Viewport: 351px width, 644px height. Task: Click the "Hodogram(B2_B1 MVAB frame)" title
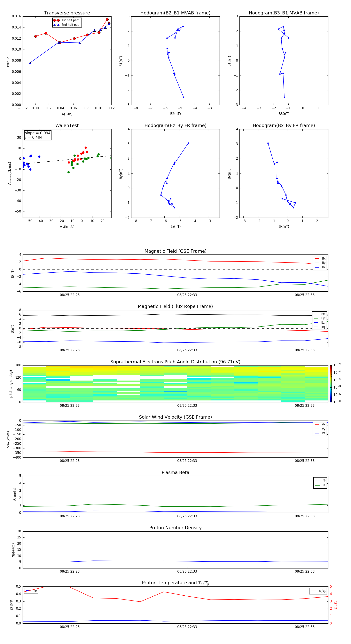tap(175, 13)
